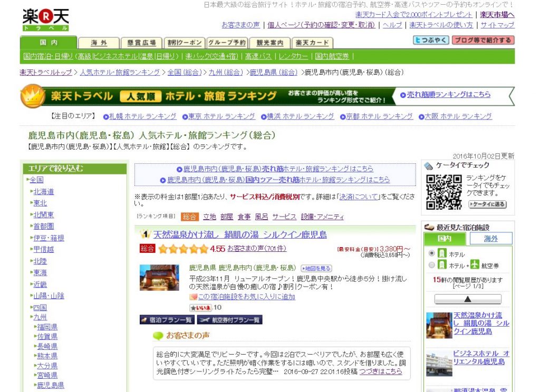Click the シルクイン鹿児島 hotel thumbnail photo
Screen dimensions: 540x392
pyautogui.click(x=159, y=277)
